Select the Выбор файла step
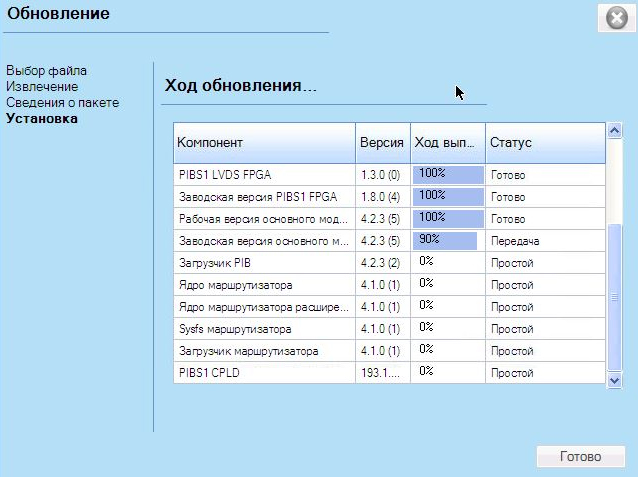The width and height of the screenshot is (638, 477). pos(46,71)
